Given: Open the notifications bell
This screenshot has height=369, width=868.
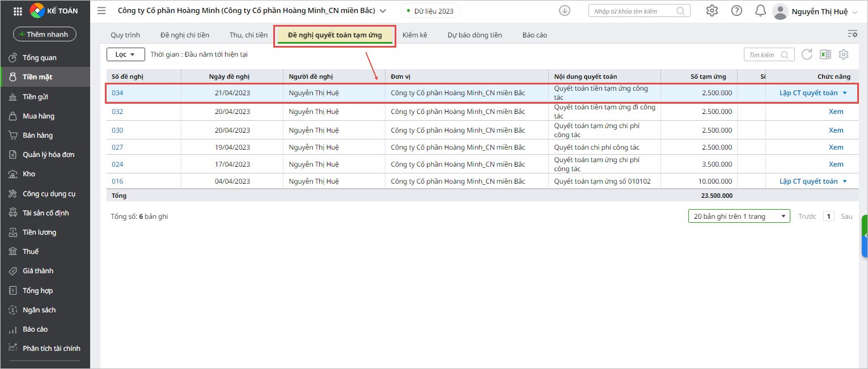Looking at the screenshot, I should tap(760, 11).
